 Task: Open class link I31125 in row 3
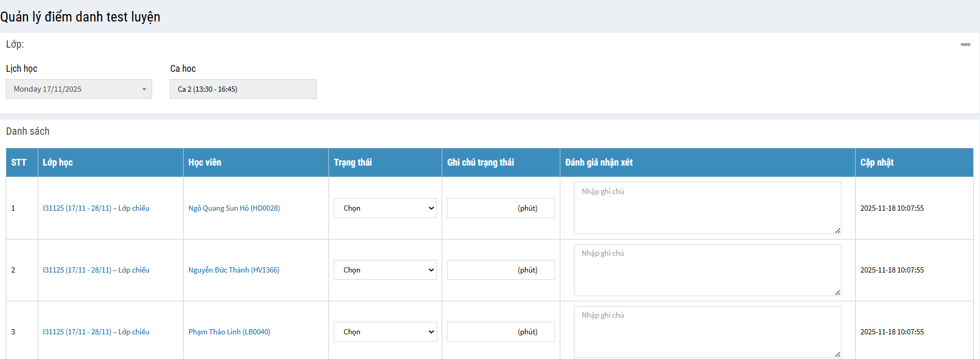coord(96,332)
